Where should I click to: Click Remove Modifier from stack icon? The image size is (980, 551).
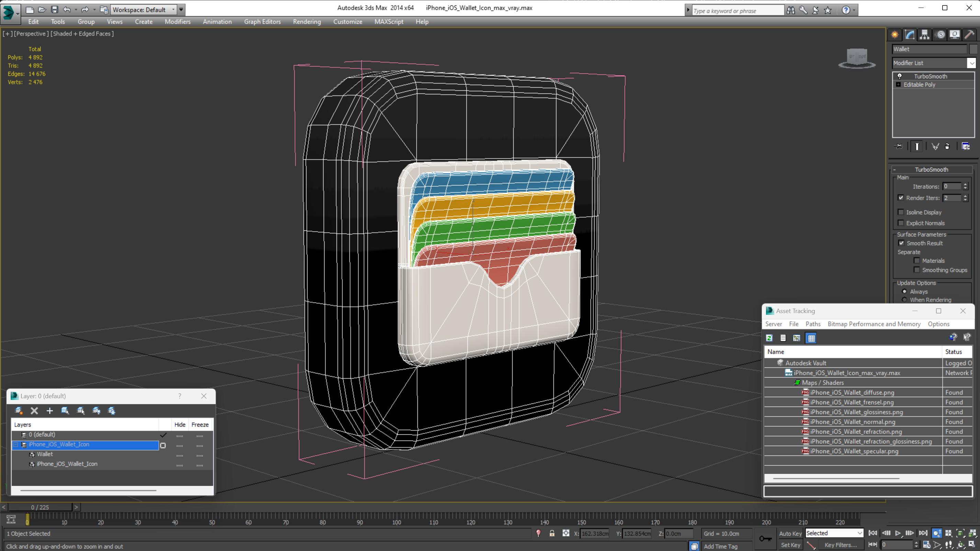pos(947,146)
